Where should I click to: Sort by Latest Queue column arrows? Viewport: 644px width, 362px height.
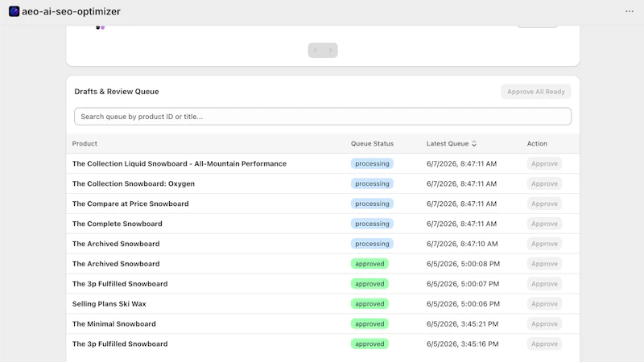tap(474, 144)
